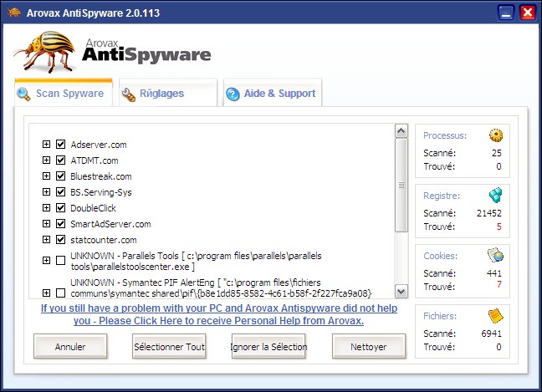542x392 pixels.
Task: Minimize the Arovax AntiSpyware window
Action: (x=506, y=13)
